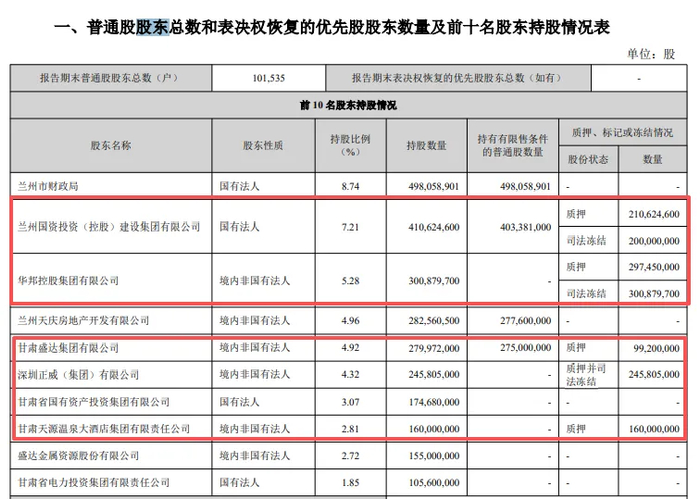Viewport: 700px width, 499px height.
Task: Click the 质押并司法冻结 status cell
Action: pos(586,375)
